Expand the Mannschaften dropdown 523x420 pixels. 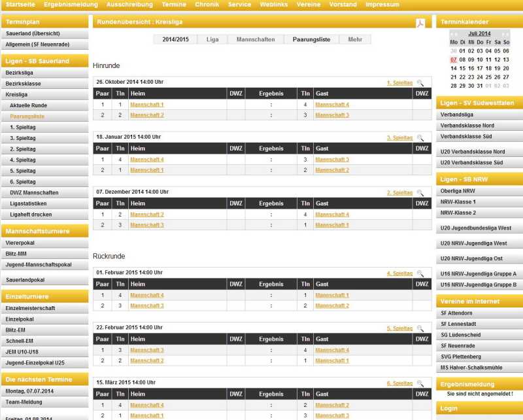(255, 39)
